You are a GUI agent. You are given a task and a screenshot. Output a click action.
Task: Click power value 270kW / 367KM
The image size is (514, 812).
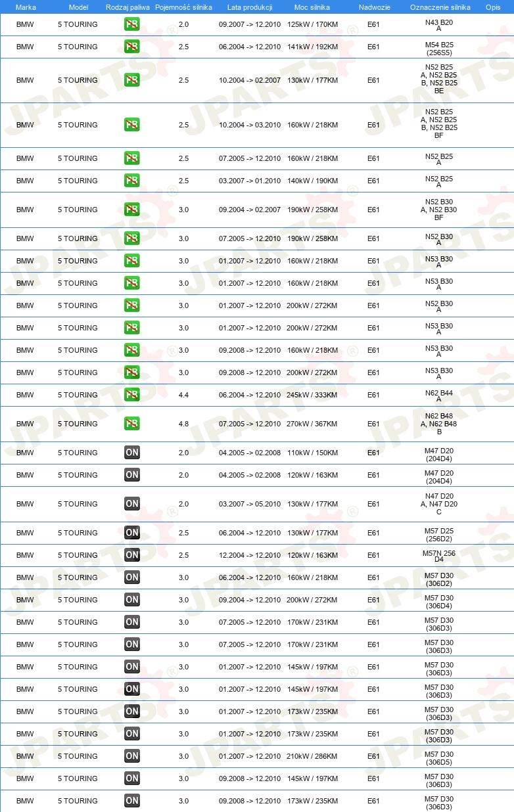click(312, 424)
